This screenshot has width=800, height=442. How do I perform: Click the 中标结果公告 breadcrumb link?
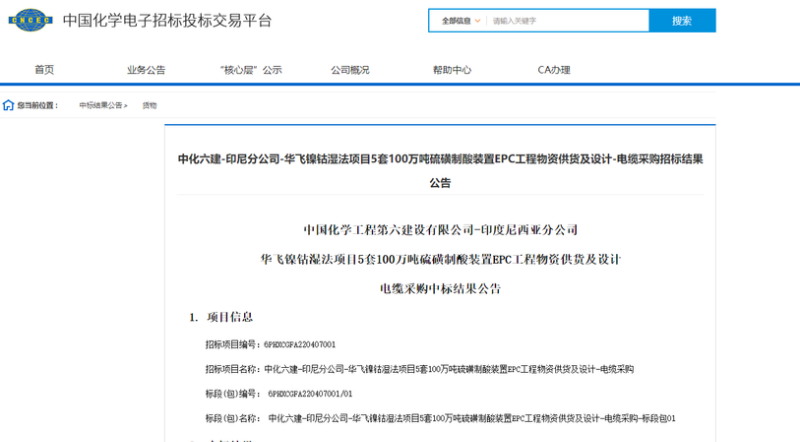101,105
